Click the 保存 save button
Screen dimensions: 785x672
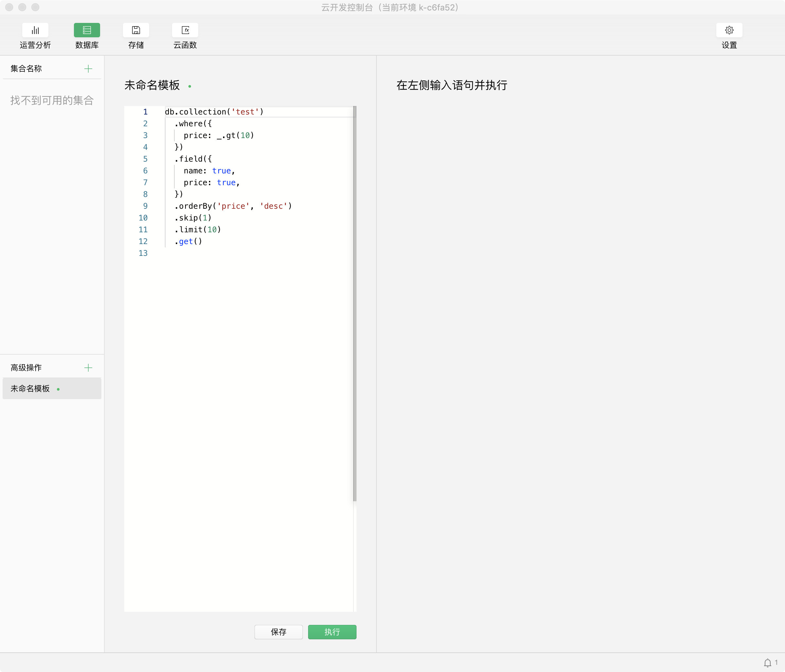point(278,632)
